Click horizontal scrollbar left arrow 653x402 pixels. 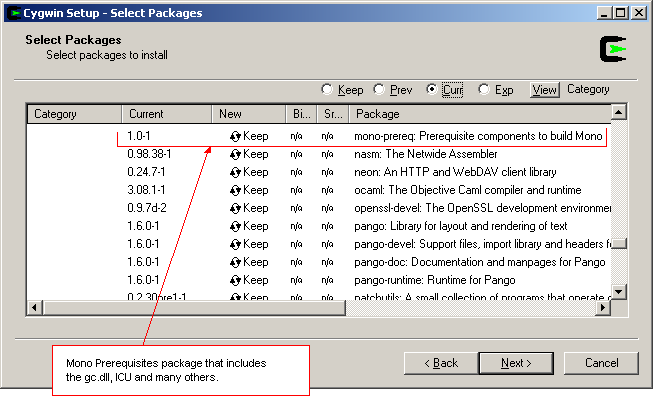(x=35, y=308)
